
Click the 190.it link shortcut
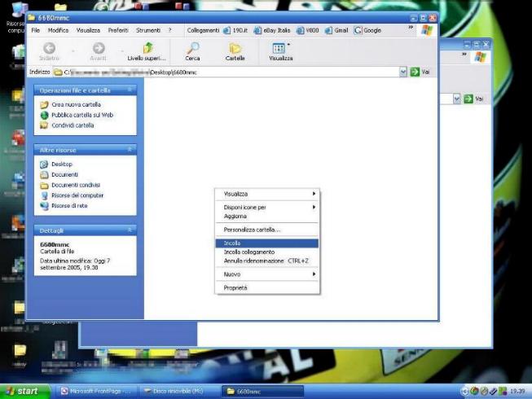[235, 30]
